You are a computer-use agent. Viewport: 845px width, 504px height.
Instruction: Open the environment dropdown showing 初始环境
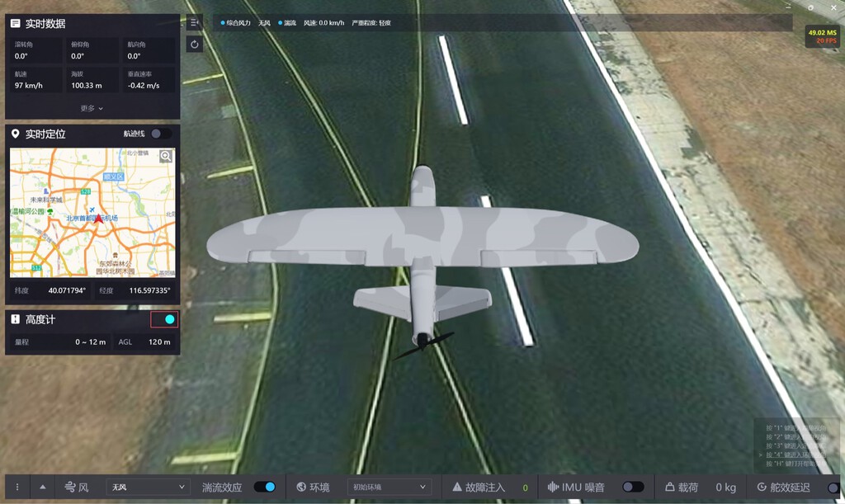(x=389, y=488)
